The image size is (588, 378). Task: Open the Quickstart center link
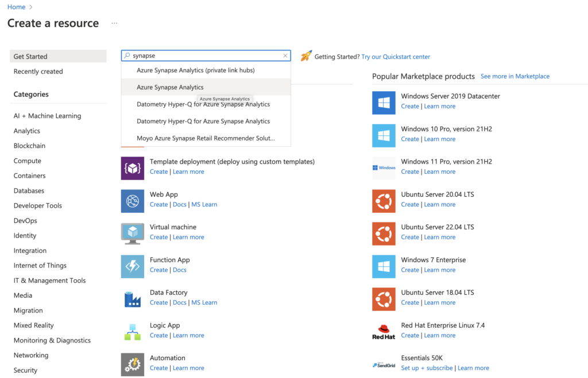[396, 57]
